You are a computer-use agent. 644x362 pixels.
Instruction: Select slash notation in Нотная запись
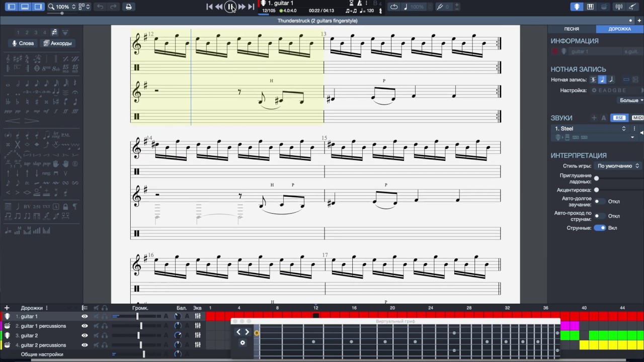[x=611, y=79]
